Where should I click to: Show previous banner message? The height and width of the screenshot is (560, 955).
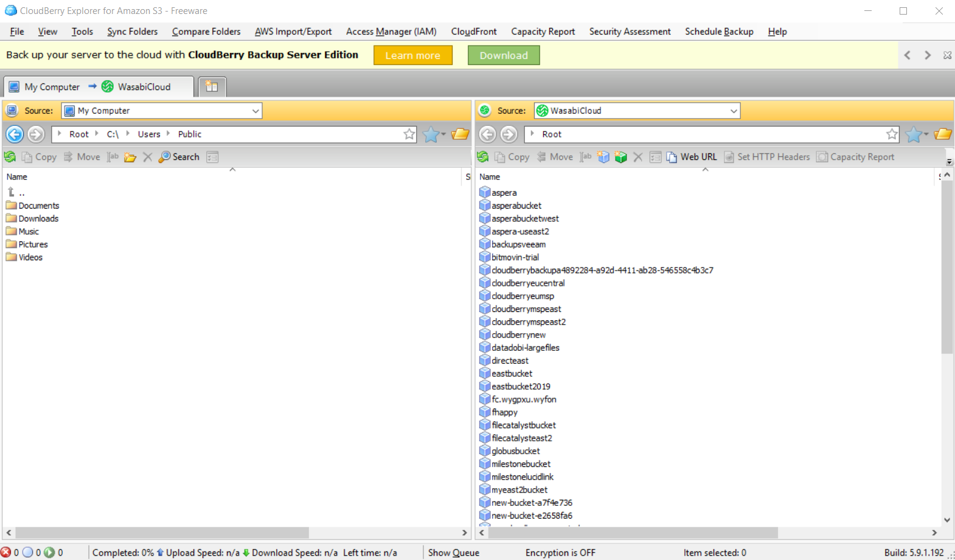(x=907, y=55)
